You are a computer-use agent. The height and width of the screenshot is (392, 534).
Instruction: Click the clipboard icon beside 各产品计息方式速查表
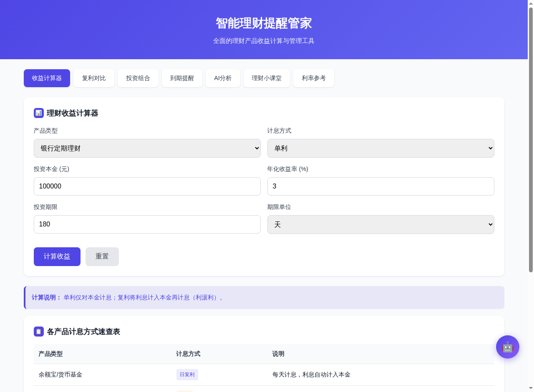point(38,332)
